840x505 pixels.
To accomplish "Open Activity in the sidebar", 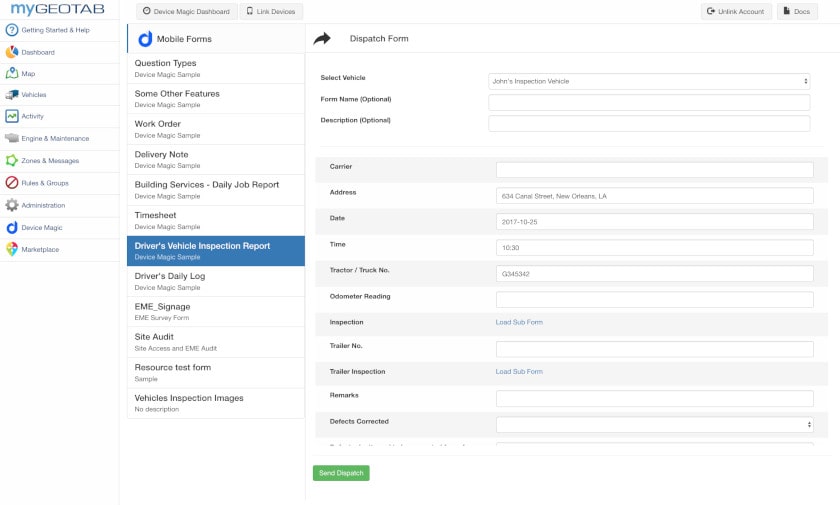I will (59, 116).
